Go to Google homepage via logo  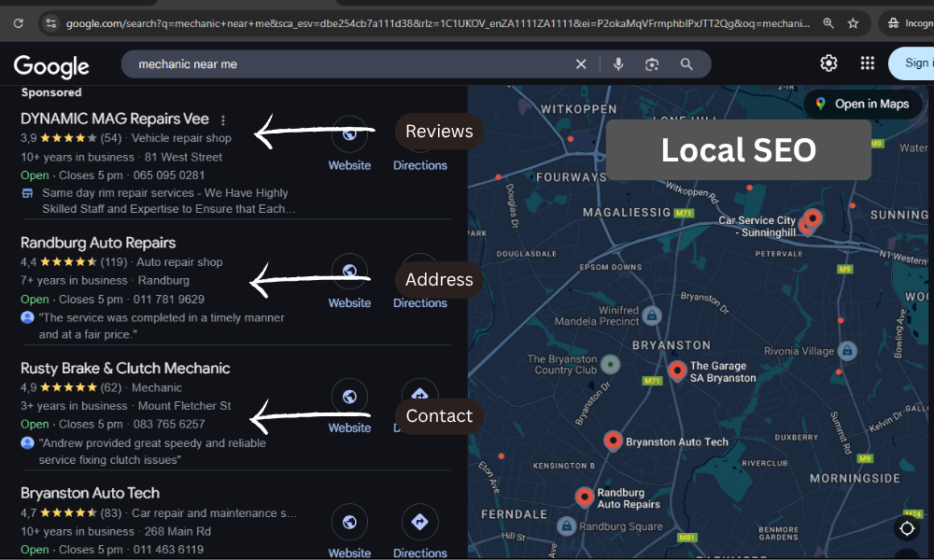click(51, 66)
